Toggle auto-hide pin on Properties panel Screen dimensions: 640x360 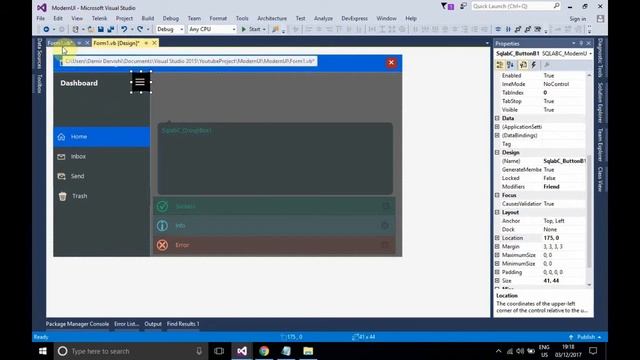[581, 43]
